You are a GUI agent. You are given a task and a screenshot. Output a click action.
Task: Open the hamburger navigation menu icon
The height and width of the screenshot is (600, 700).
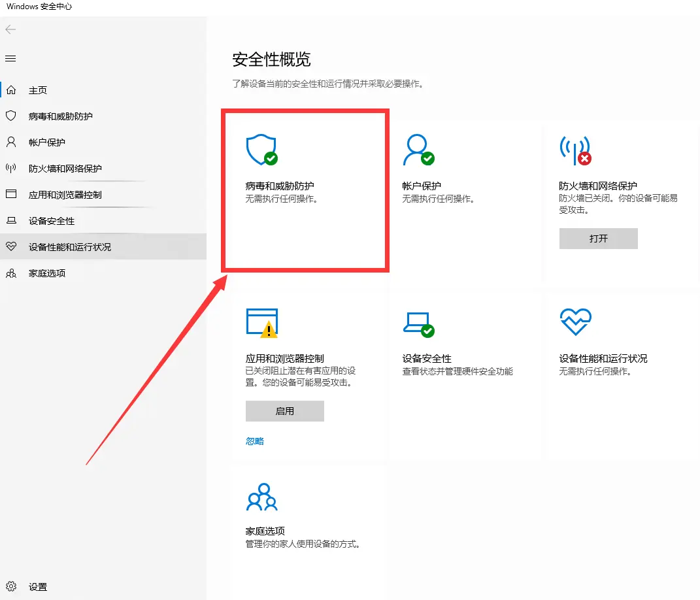10,58
